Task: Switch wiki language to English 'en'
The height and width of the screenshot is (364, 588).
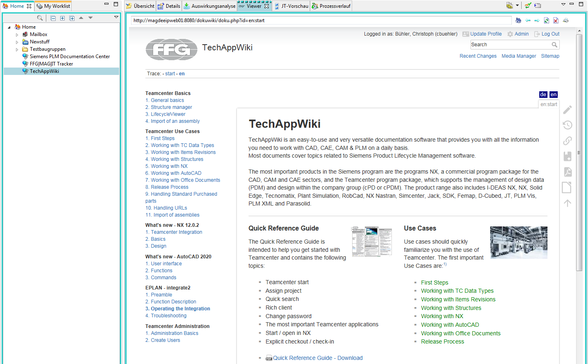Action: (553, 95)
